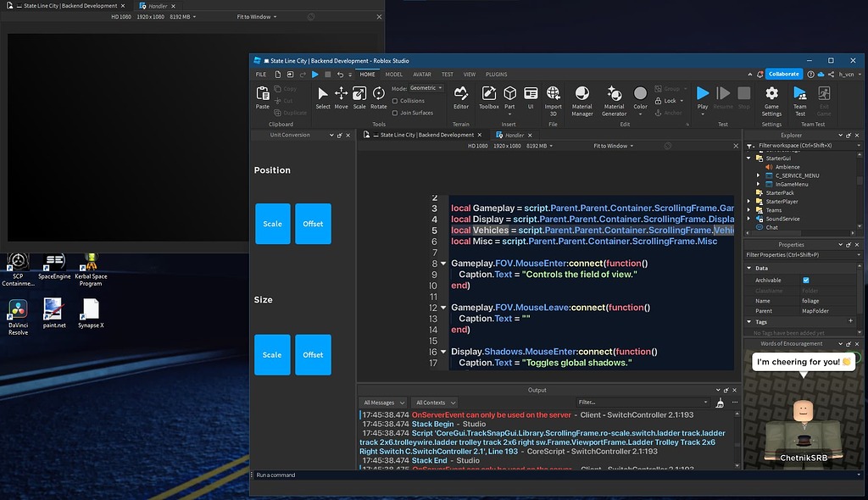The width and height of the screenshot is (868, 500).
Task: Open the All Messages dropdown in Output
Action: click(x=383, y=403)
